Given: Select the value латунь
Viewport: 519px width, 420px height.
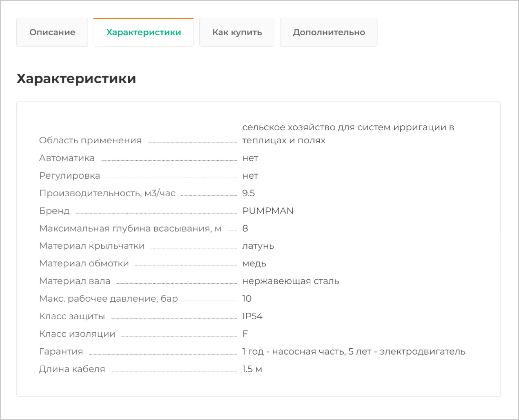Looking at the screenshot, I should pos(258,246).
